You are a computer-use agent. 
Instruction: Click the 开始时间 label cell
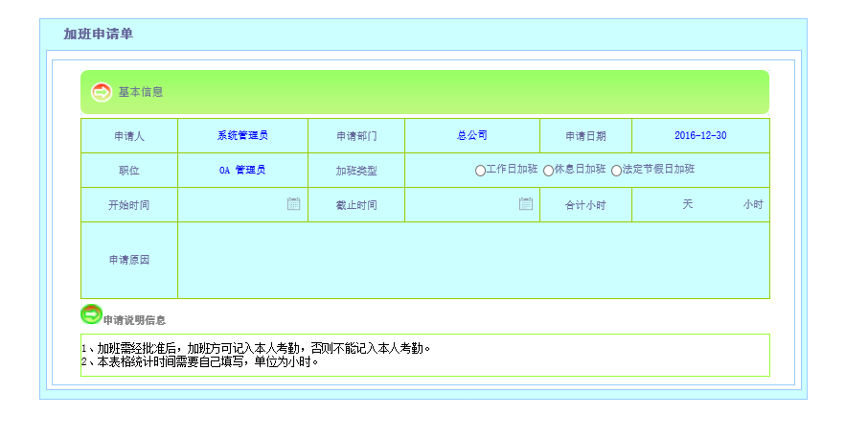click(x=129, y=205)
